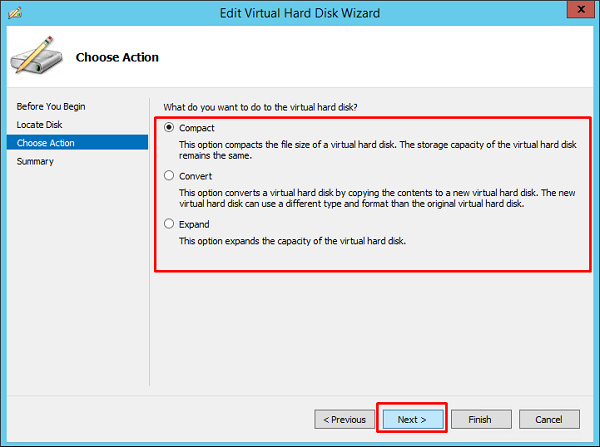Go to the Before You Begin step
The width and height of the screenshot is (600, 447).
(x=50, y=106)
